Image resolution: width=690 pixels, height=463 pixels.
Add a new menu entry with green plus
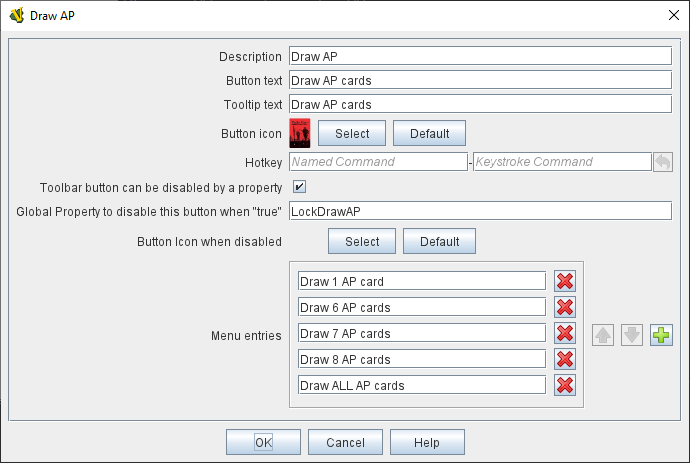coord(662,335)
